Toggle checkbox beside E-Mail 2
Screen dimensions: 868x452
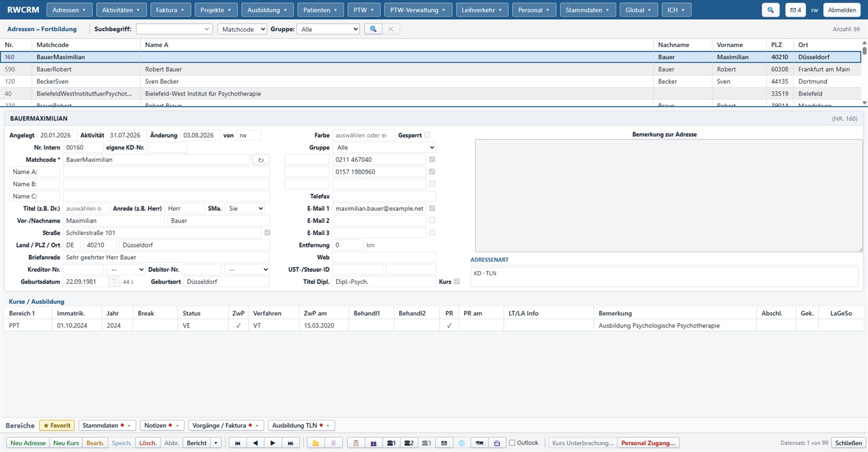tap(432, 221)
